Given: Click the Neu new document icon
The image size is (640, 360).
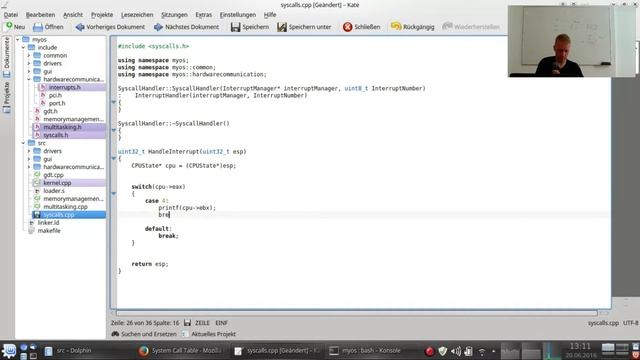Looking at the screenshot, I should pos(9,27).
